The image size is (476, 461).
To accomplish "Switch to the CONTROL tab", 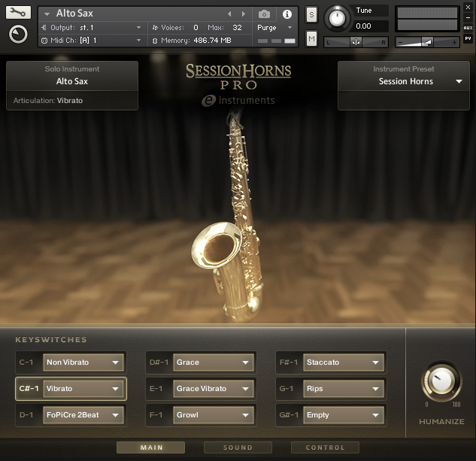I will click(x=325, y=447).
